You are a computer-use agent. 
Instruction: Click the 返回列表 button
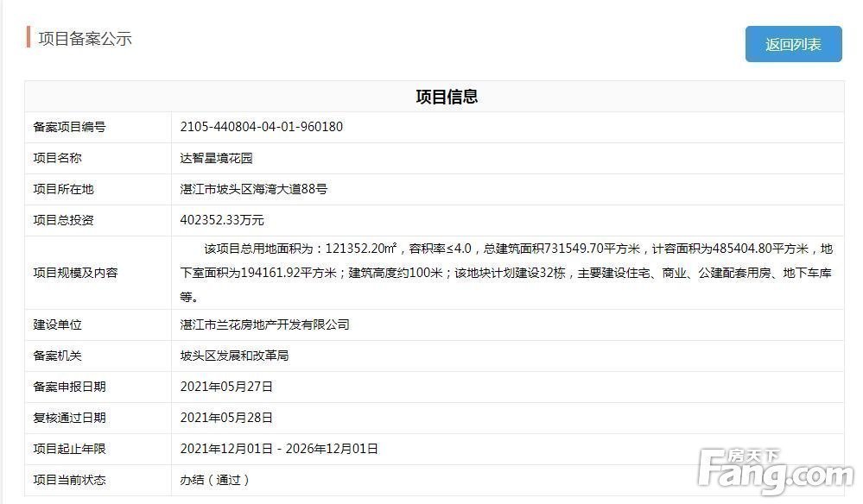(x=793, y=44)
